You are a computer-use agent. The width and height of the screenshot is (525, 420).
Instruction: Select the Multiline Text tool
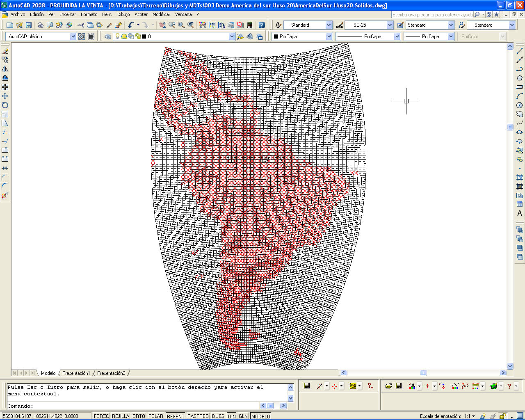[x=520, y=213]
